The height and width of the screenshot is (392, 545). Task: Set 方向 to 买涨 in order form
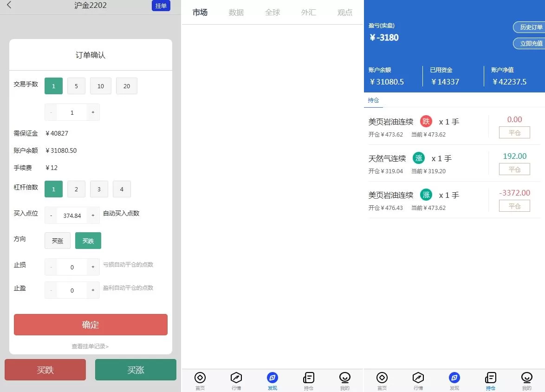[58, 241]
